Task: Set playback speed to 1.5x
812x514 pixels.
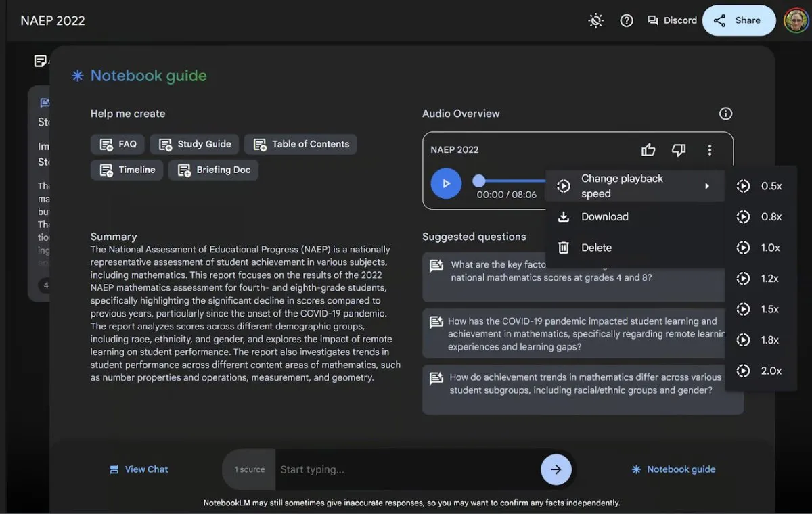Action: pos(761,309)
